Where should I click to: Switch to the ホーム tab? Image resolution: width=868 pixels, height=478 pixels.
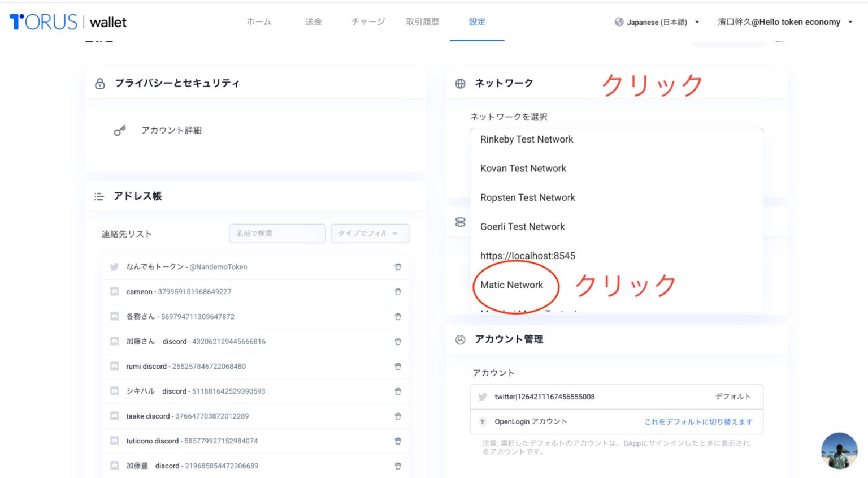coord(259,22)
